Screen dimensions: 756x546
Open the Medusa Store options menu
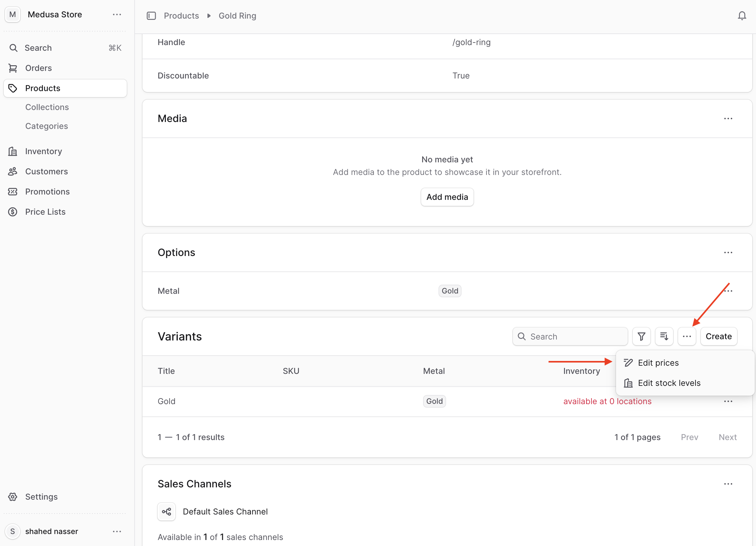pyautogui.click(x=117, y=15)
